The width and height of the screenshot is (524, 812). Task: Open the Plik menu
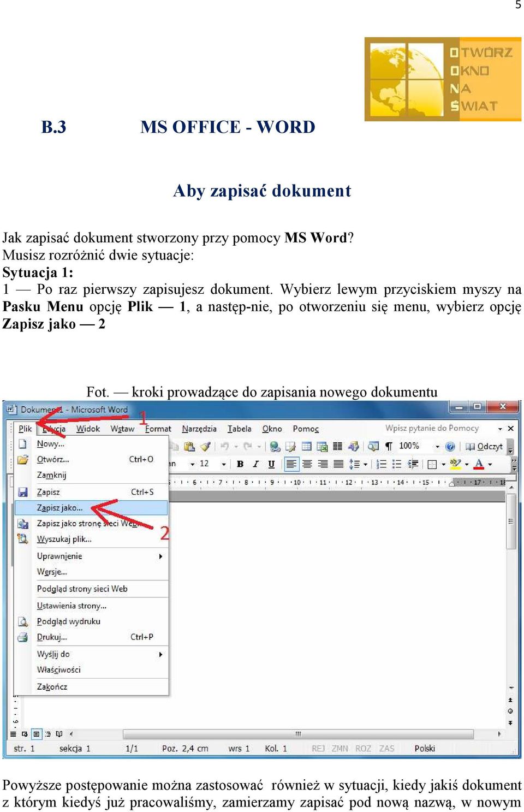click(25, 429)
